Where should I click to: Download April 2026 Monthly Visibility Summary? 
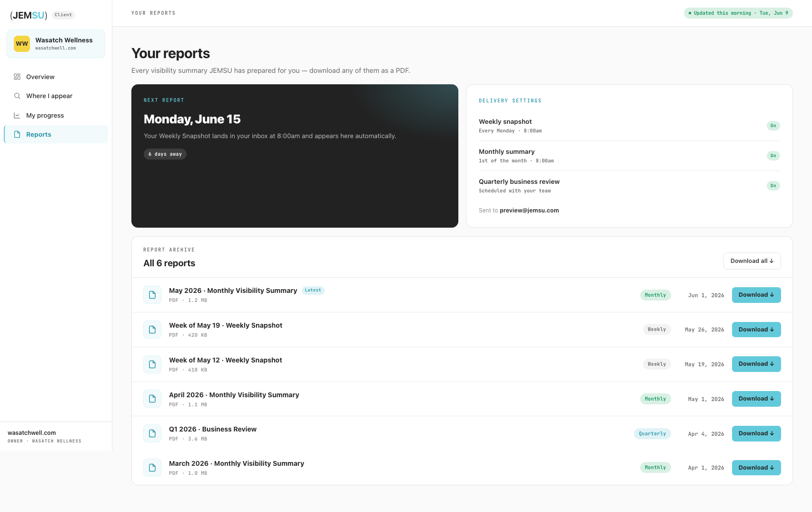click(756, 399)
